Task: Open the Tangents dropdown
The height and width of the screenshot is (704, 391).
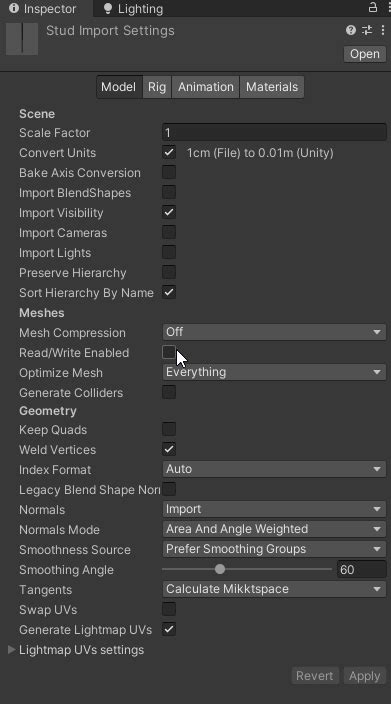Action: [x=274, y=589]
